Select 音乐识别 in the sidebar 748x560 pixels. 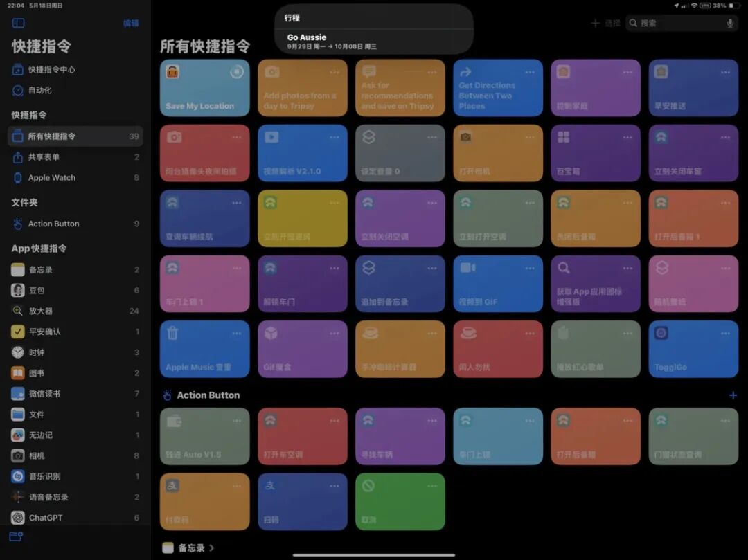[75, 476]
